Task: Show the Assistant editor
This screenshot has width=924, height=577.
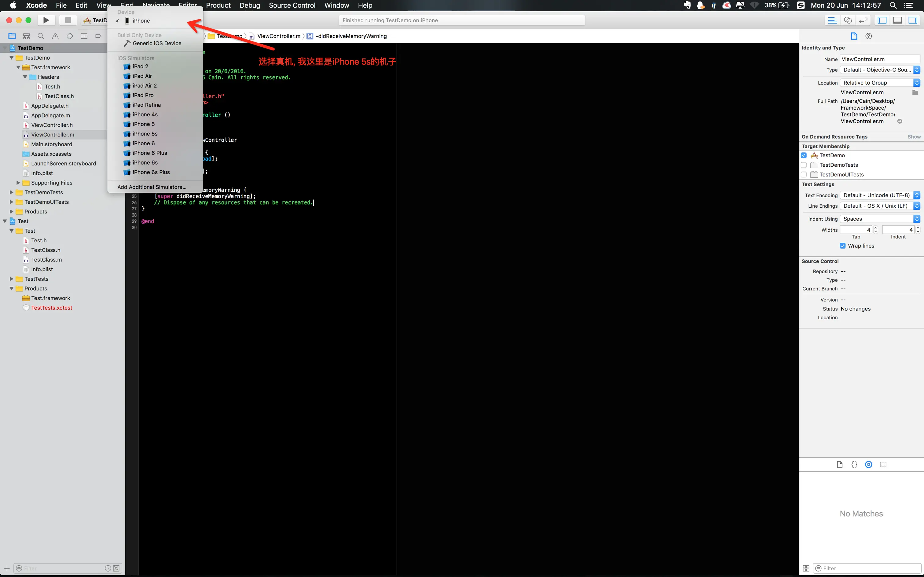Action: pyautogui.click(x=848, y=20)
